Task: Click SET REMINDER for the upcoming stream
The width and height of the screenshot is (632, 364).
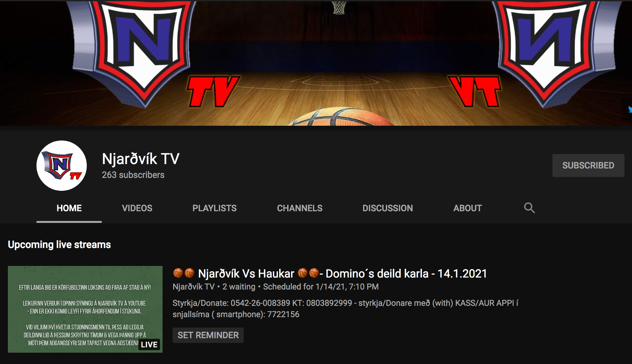Action: point(208,335)
